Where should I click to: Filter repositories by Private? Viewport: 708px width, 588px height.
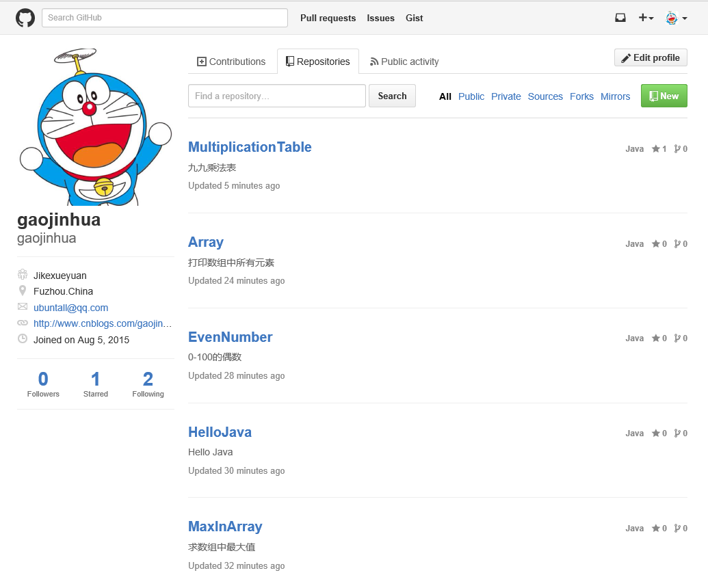[506, 96]
